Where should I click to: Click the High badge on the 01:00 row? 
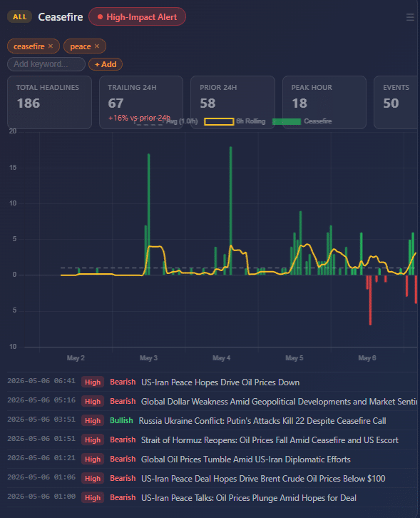[x=93, y=498]
